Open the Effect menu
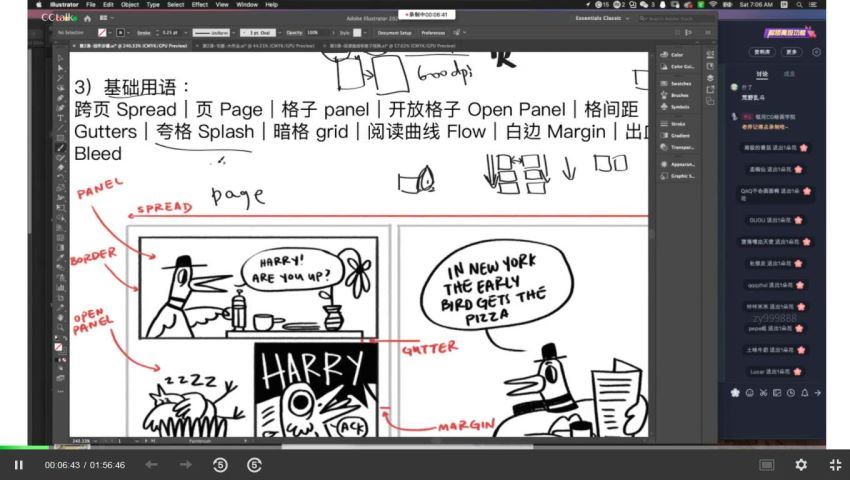The width and height of the screenshot is (850, 480). coord(200,4)
